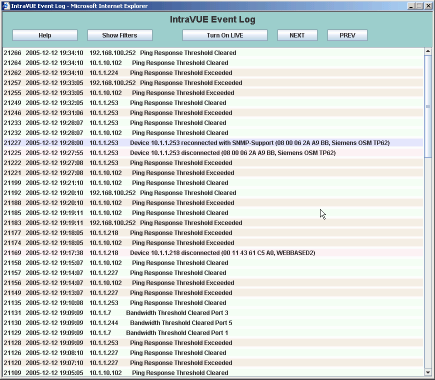
Task: Click event ID 21257
Action: point(12,83)
